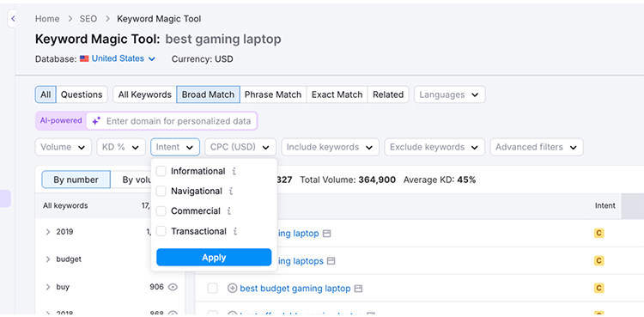This screenshot has height=317, width=644.
Task: Click the AI-powered sparkle icon
Action: coord(96,121)
